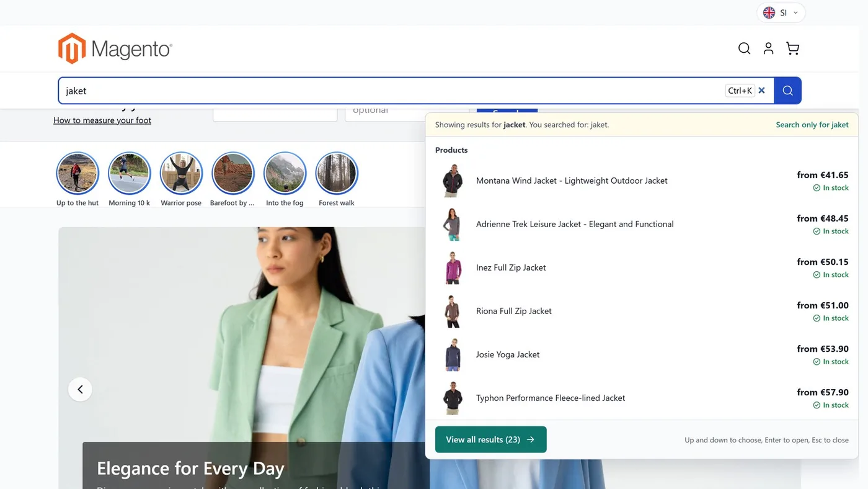This screenshot has height=489, width=868.
Task: Click Adrienne Trek Leisure Jacket thumbnail
Action: pyautogui.click(x=453, y=224)
